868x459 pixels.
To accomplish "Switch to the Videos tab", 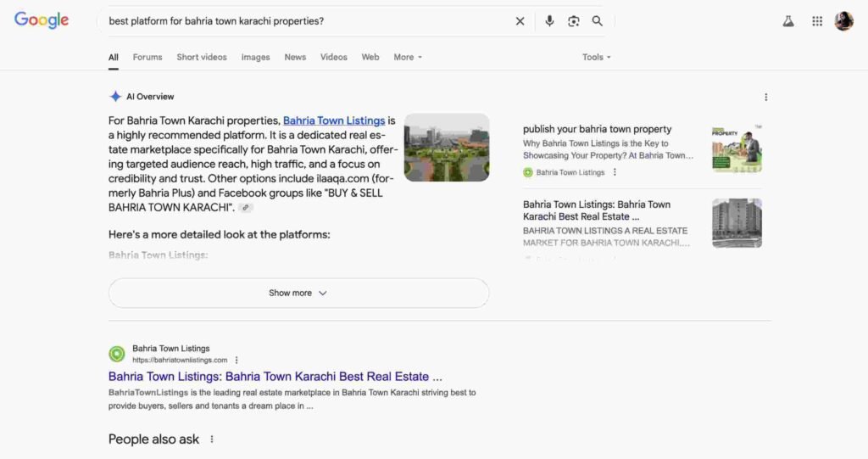I will 334,57.
